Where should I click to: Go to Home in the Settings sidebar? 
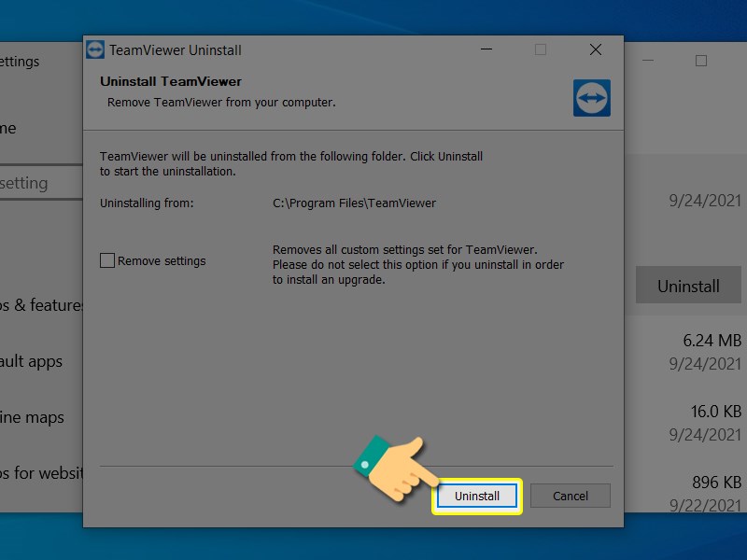point(8,128)
